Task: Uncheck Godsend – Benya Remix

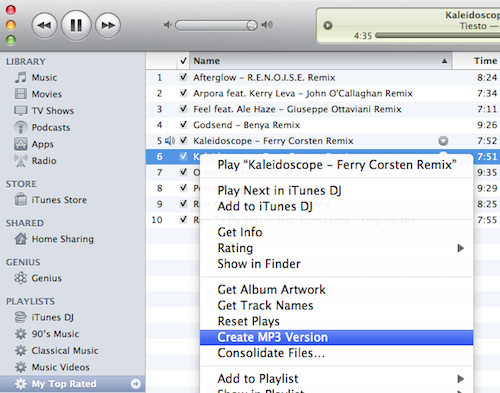Action: coord(183,125)
